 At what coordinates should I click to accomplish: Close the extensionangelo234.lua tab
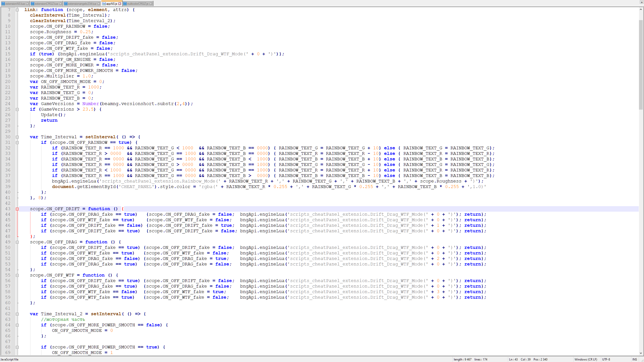pyautogui.click(x=99, y=4)
